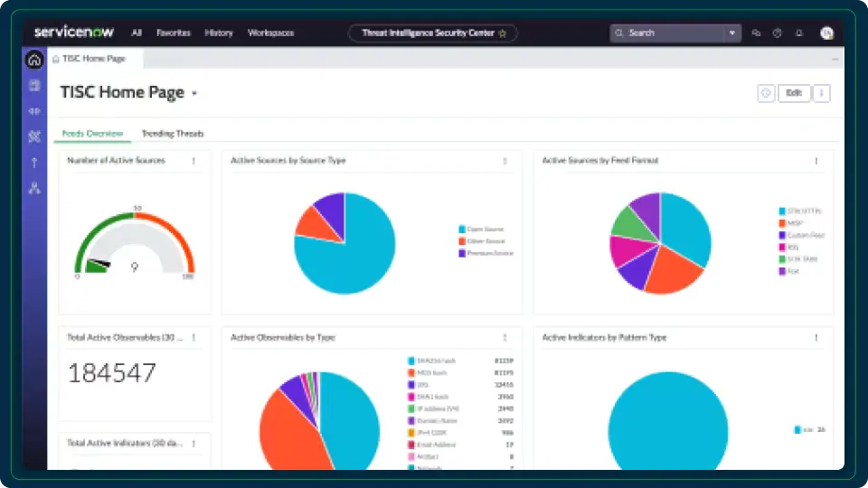The width and height of the screenshot is (868, 488).
Task: Expand the search scope dropdown arrow
Action: pos(732,33)
